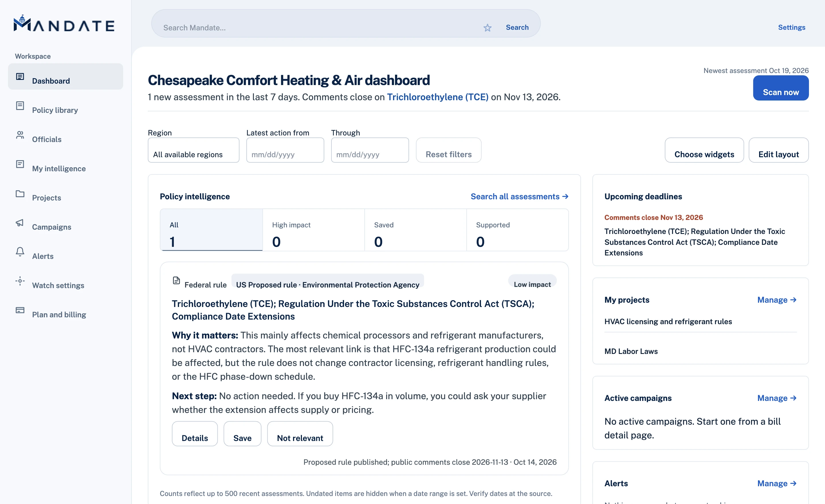
Task: Switch to the Saved tab
Action: click(416, 230)
